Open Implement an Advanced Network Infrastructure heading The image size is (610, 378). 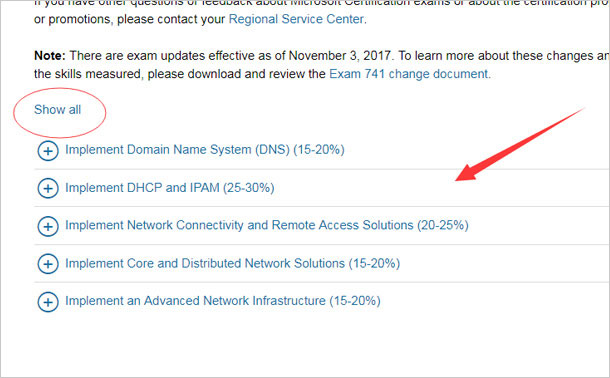223,301
